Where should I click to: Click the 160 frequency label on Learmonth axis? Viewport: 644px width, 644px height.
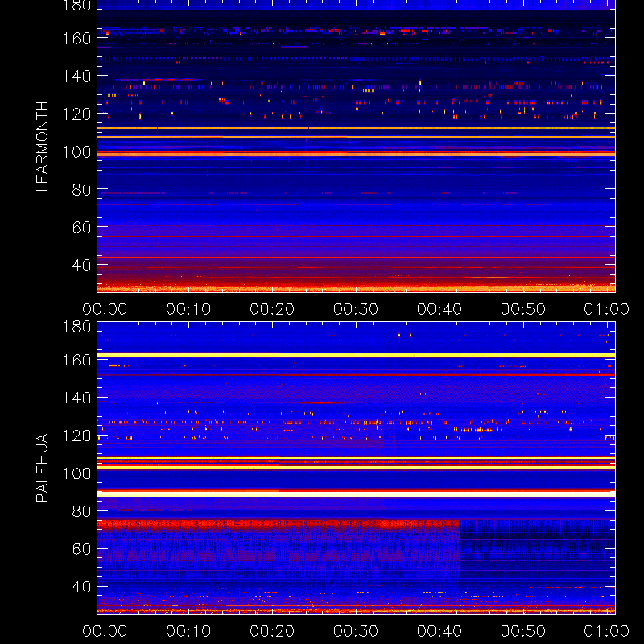pyautogui.click(x=76, y=39)
